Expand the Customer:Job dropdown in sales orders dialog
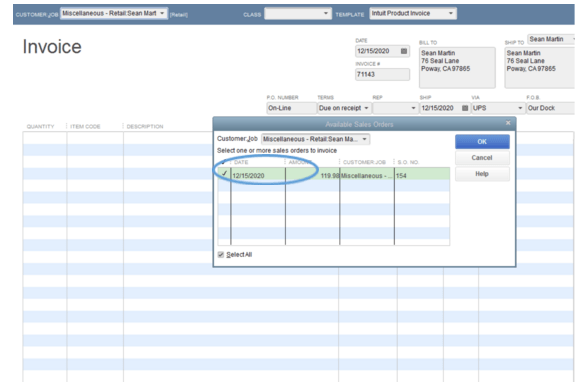The height and width of the screenshot is (389, 588). coord(364,139)
